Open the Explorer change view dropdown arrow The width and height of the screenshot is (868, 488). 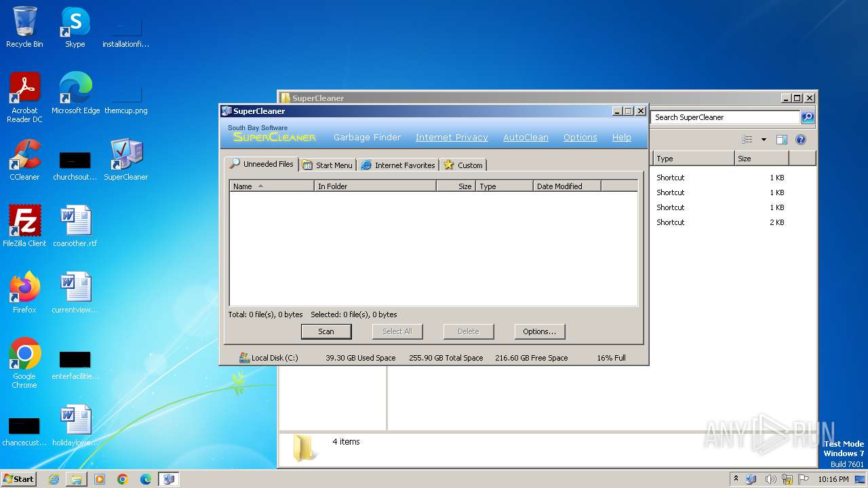pyautogui.click(x=764, y=140)
